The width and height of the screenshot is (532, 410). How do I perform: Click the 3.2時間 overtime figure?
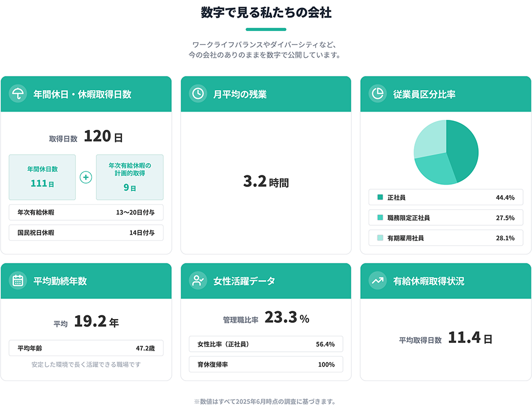pos(265,182)
